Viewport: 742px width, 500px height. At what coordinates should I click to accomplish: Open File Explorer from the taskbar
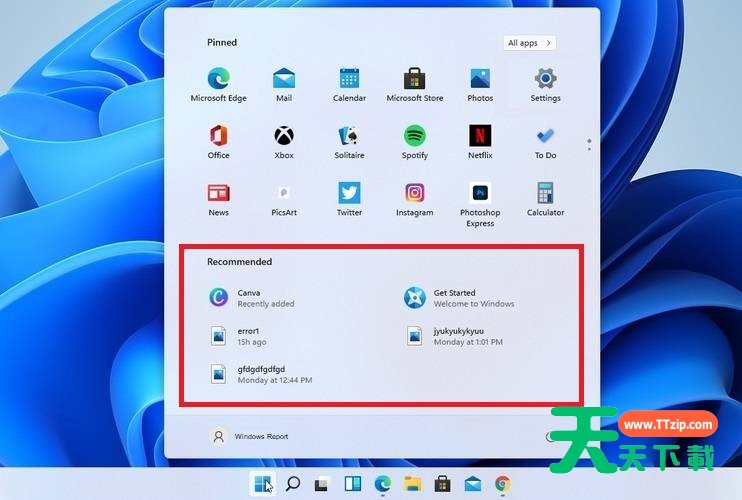pyautogui.click(x=412, y=484)
